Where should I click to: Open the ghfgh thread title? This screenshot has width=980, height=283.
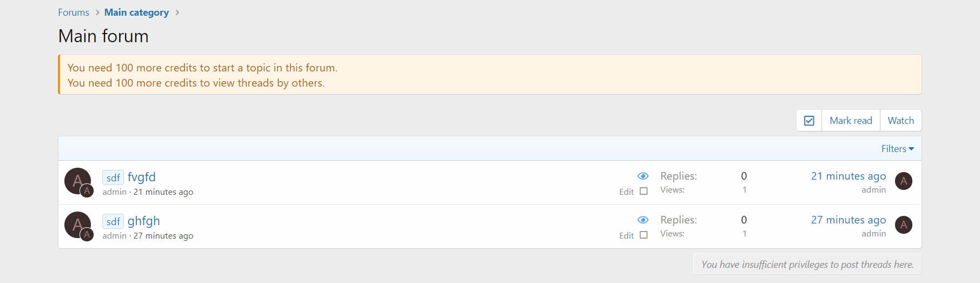pyautogui.click(x=144, y=221)
